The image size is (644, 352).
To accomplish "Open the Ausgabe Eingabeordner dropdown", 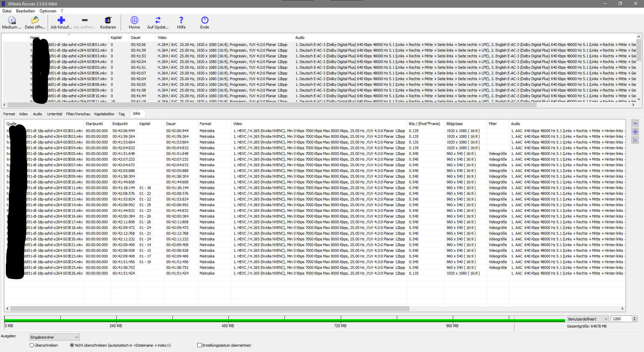I will [x=76, y=337].
